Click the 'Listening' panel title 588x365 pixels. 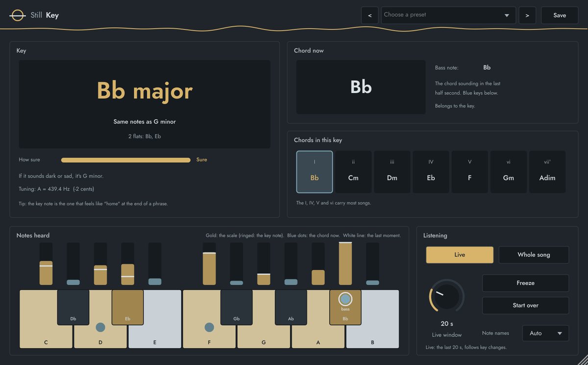point(435,235)
